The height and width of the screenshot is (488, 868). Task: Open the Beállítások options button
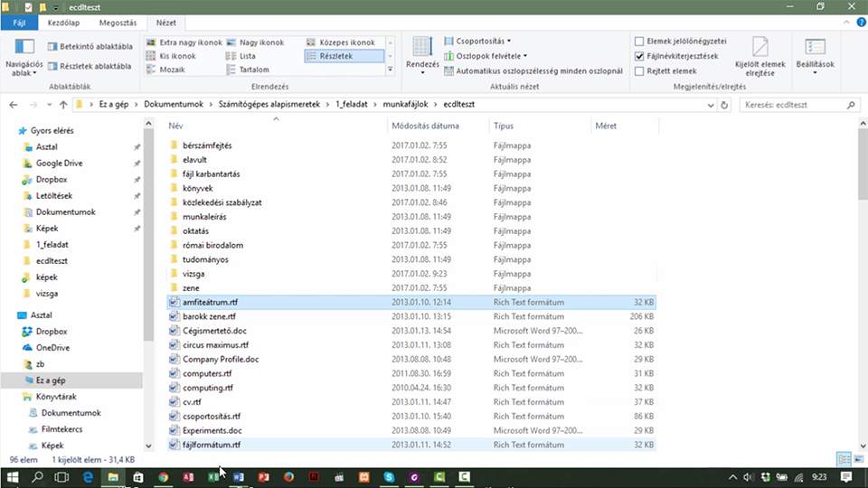coord(815,57)
